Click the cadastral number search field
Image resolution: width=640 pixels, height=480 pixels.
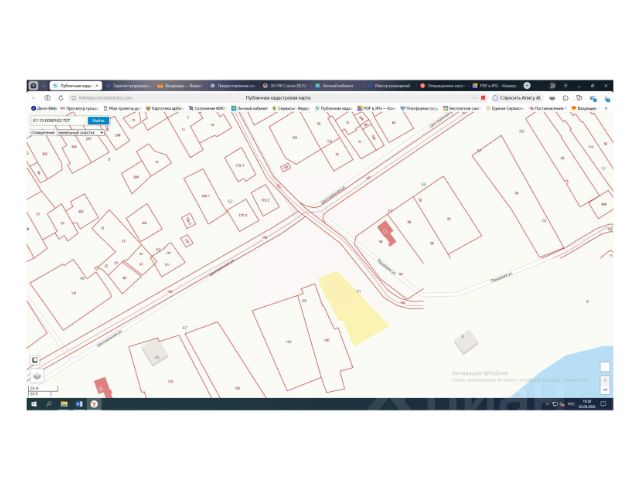click(x=59, y=120)
